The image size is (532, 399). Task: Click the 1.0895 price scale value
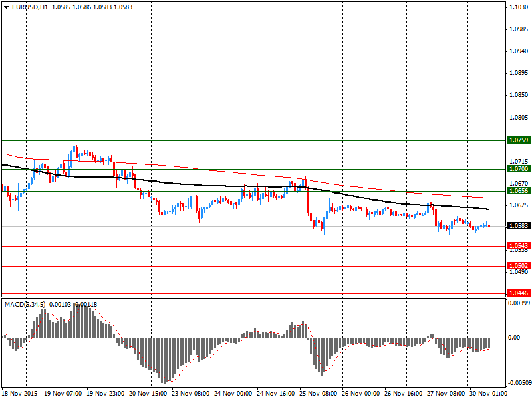(x=519, y=73)
